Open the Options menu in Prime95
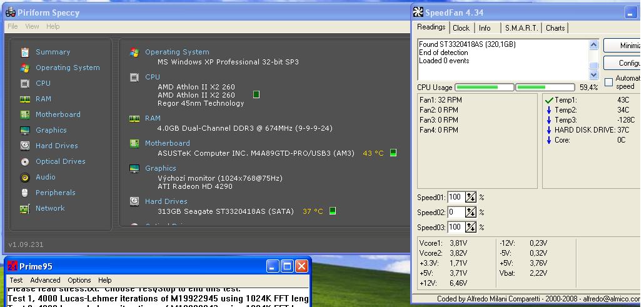Image resolution: width=644 pixels, height=307 pixels. coord(79,280)
